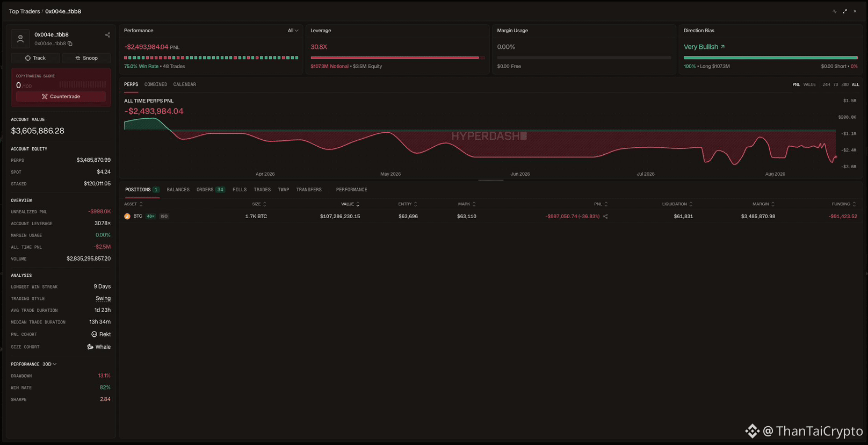Expand the Performance 30D dropdown

coord(49,364)
